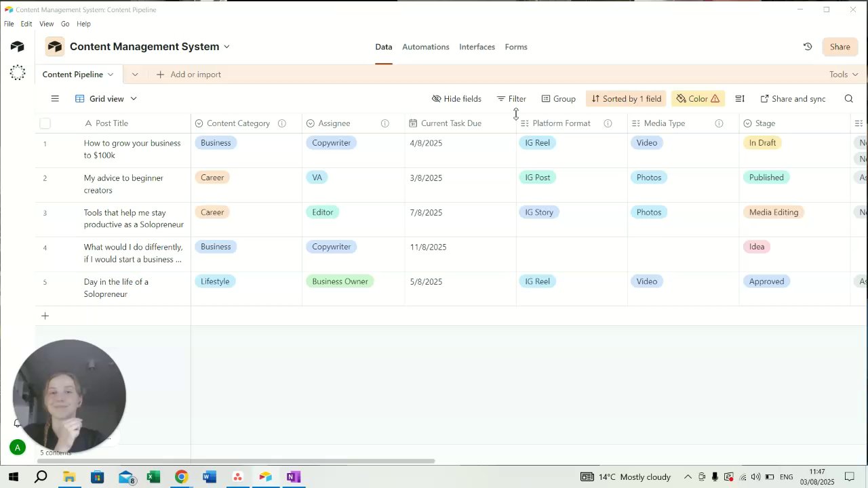The image size is (868, 488).
Task: Tick the select-all checkbox in header
Action: [x=45, y=123]
